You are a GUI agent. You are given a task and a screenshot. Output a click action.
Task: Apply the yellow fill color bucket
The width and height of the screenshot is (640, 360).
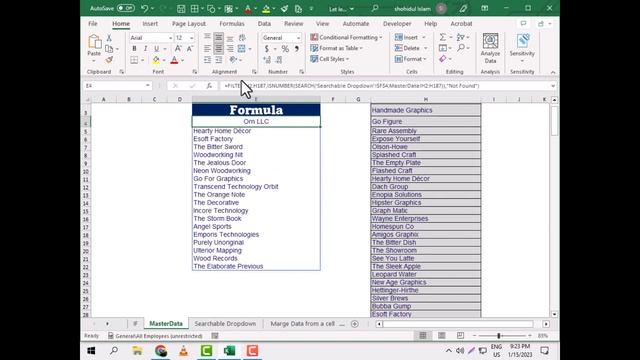156,60
